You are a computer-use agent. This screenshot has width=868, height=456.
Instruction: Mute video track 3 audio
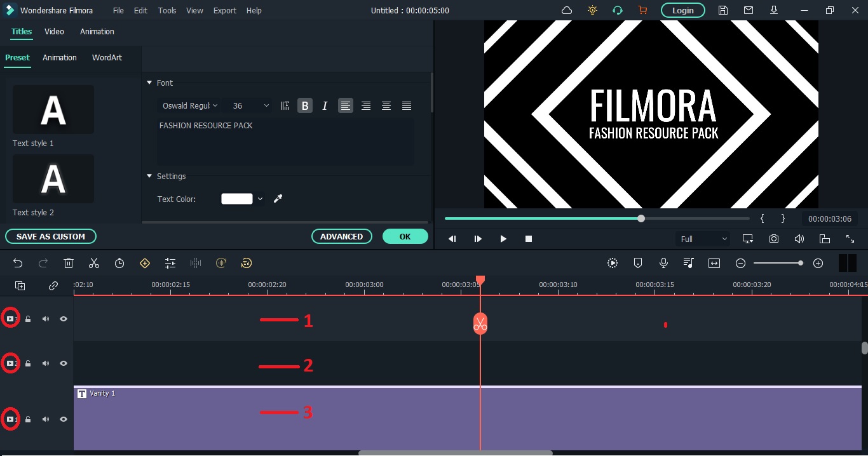pos(46,319)
